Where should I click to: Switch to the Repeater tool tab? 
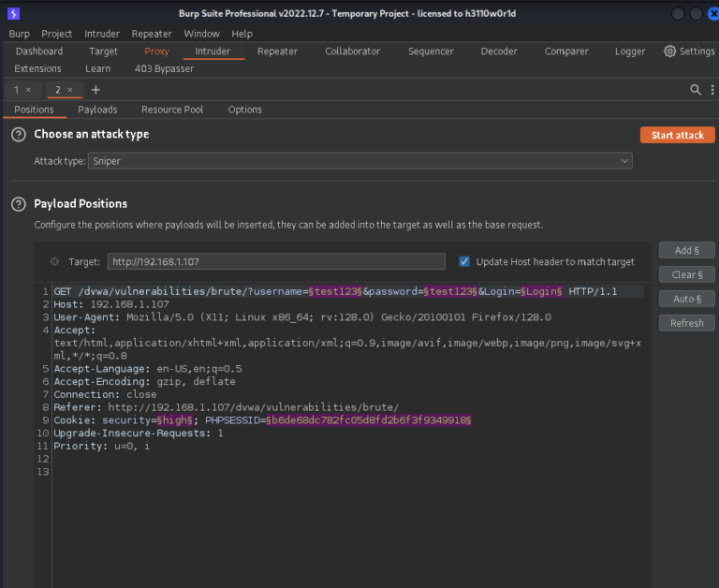[277, 51]
